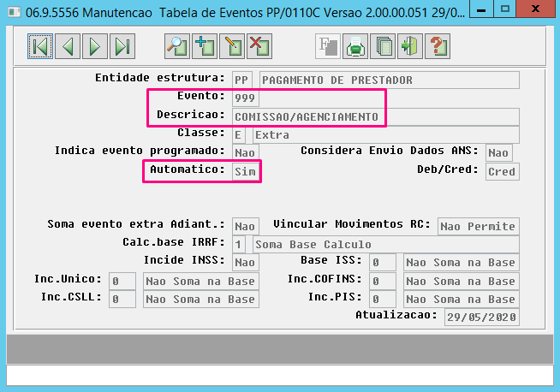The height and width of the screenshot is (392, 560).
Task: Click the Deb/Cred field showing Cred
Action: (503, 172)
